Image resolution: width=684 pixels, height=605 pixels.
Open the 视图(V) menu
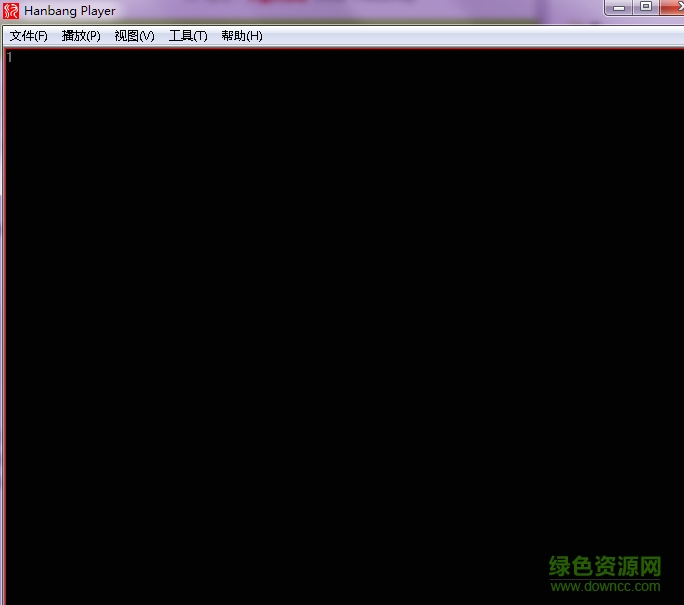pyautogui.click(x=134, y=36)
